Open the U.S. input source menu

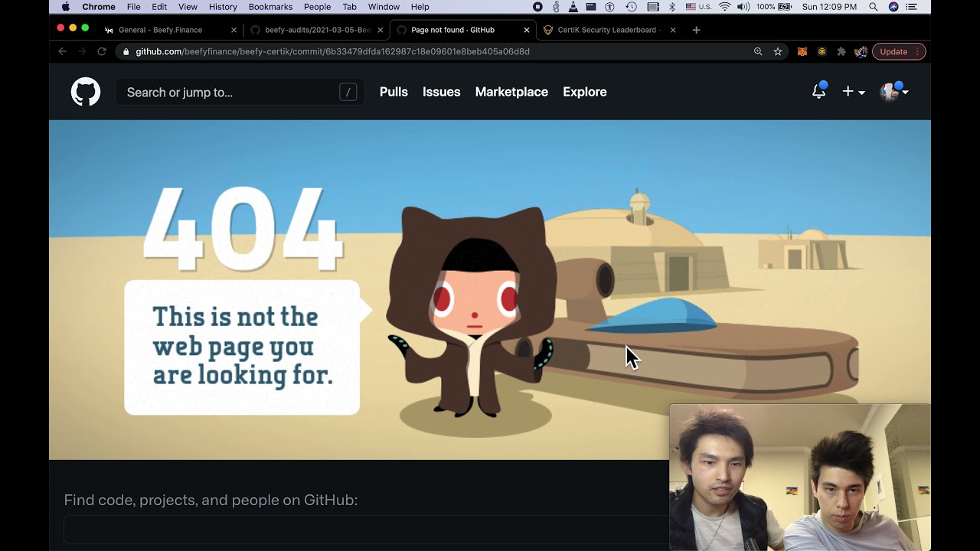tap(698, 7)
